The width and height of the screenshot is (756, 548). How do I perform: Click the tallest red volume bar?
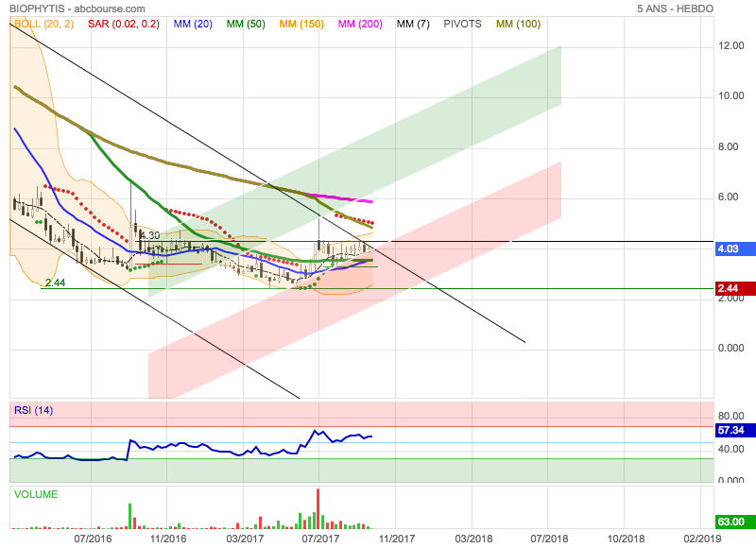tap(318, 509)
